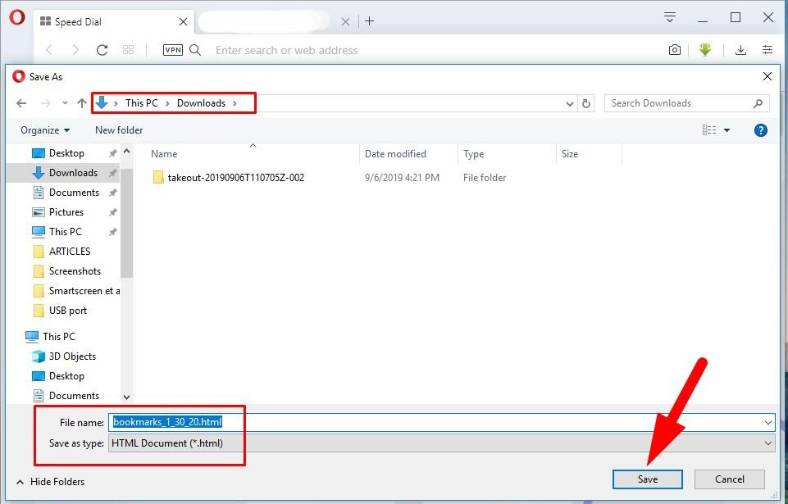The image size is (788, 504).
Task: Collapse folders with Hide Folders
Action: pyautogui.click(x=50, y=482)
